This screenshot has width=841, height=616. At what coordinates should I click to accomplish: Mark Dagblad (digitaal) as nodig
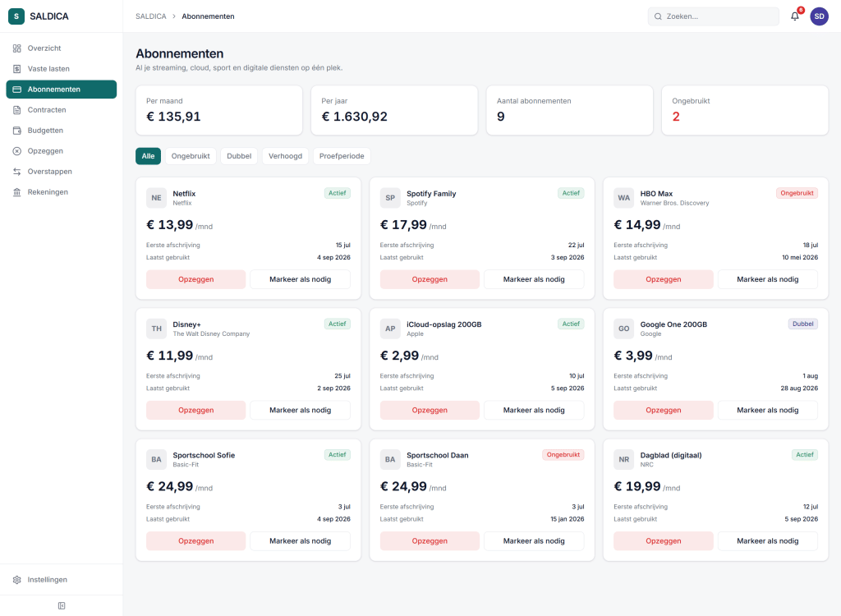click(x=768, y=541)
